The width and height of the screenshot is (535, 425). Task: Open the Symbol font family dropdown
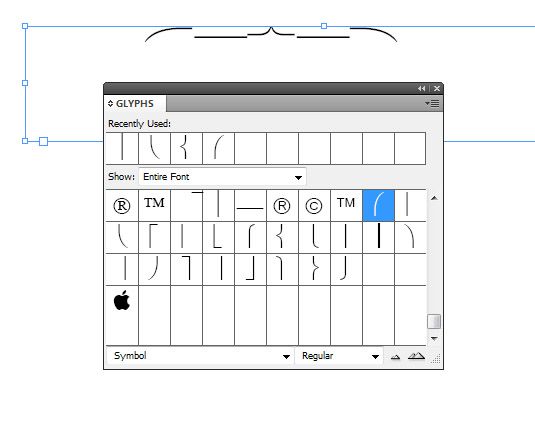200,356
